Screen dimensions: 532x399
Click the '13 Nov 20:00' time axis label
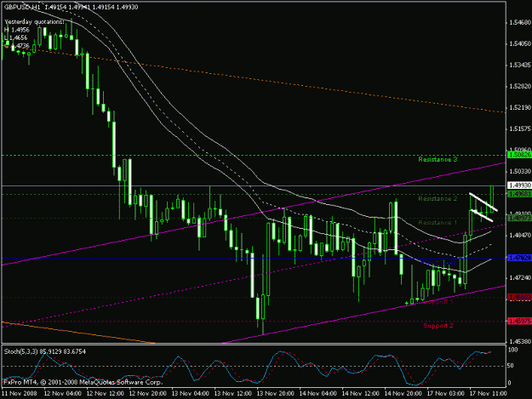click(x=275, y=394)
